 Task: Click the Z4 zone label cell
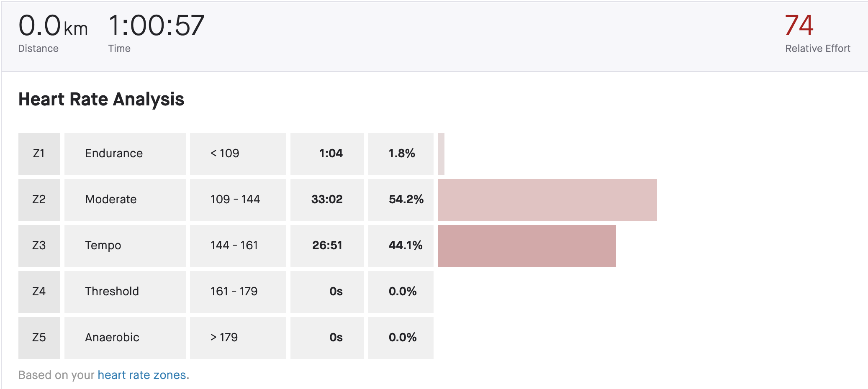coord(39,292)
